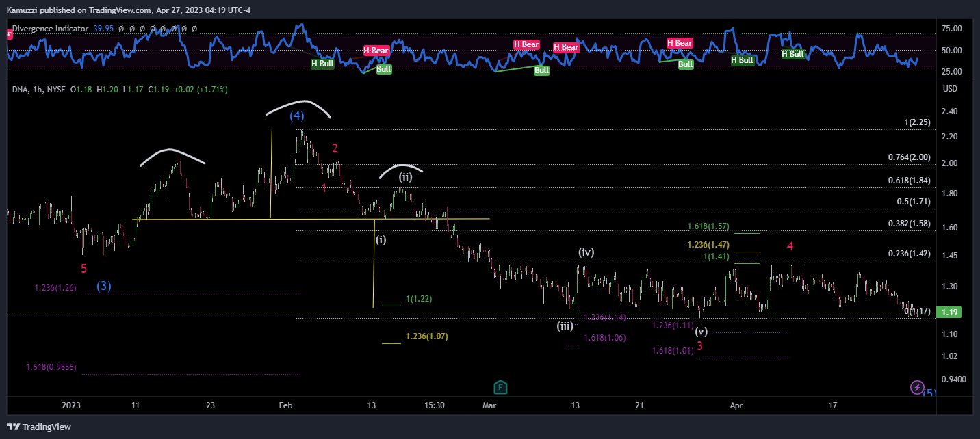Select the white wave label (v)
Image resolution: width=980 pixels, height=439 pixels.
(x=701, y=332)
